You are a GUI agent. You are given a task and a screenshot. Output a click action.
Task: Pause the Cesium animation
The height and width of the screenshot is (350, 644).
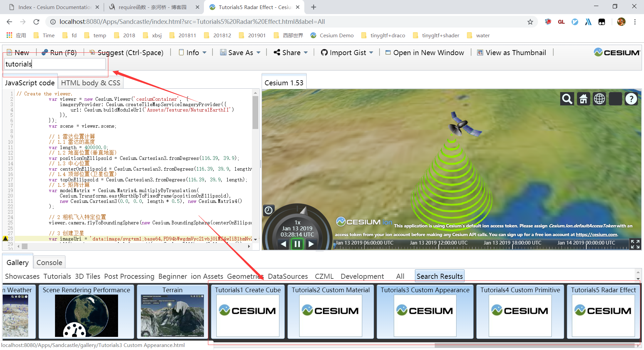pos(297,244)
